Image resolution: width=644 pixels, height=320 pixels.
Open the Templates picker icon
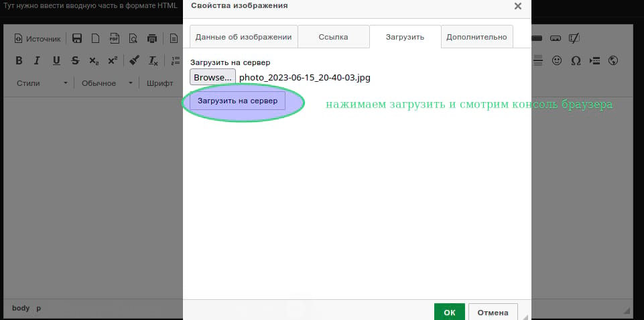pyautogui.click(x=174, y=39)
